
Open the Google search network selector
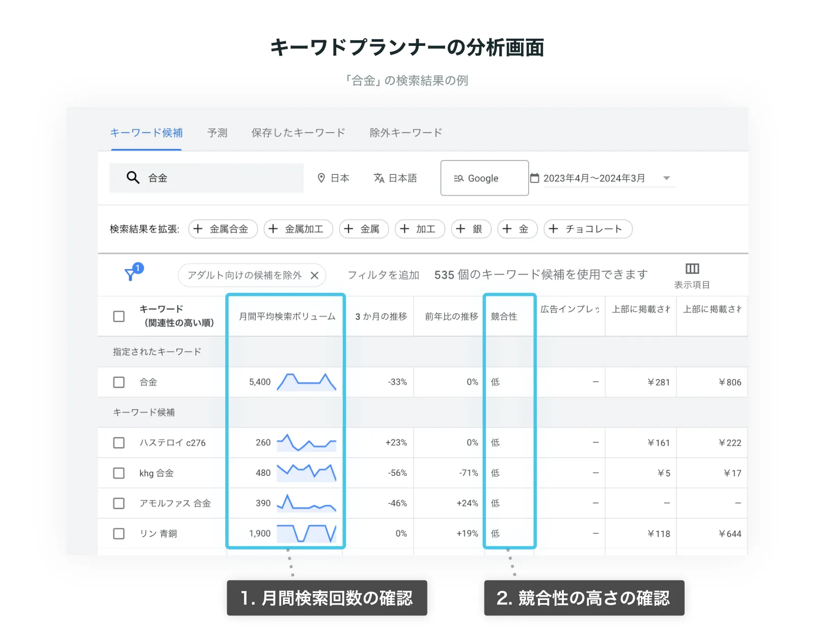tap(484, 178)
